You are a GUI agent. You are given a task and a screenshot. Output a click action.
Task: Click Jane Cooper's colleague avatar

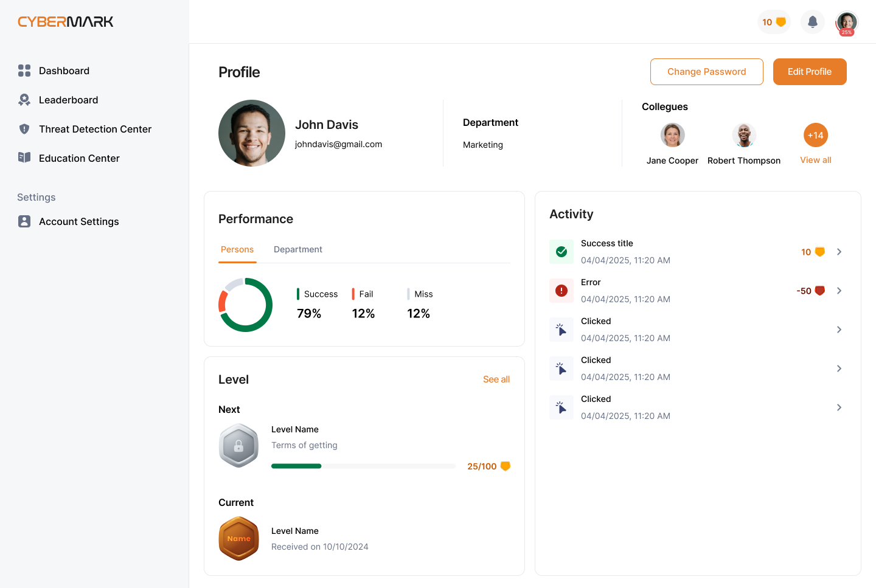coord(672,135)
